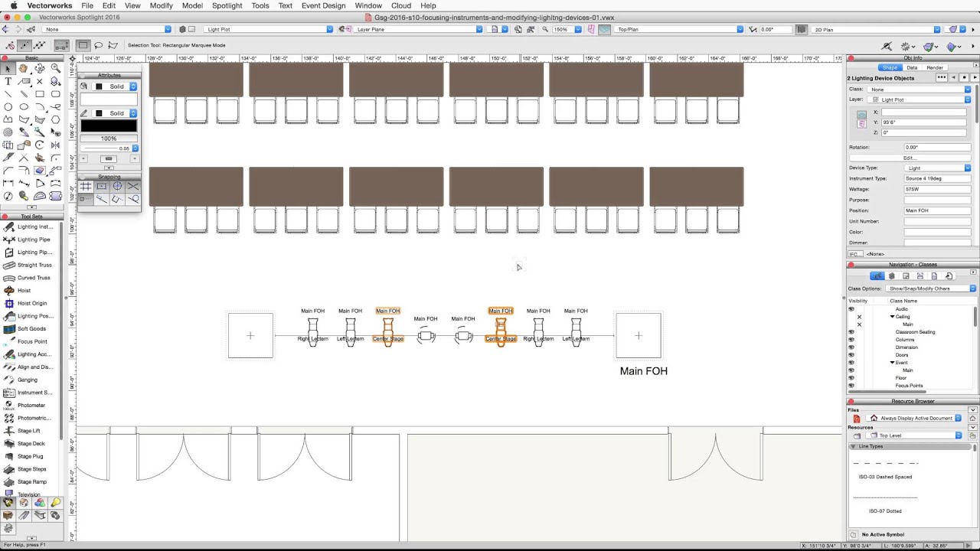The height and width of the screenshot is (551, 980).
Task: Toggle visibility of Dimension class
Action: [851, 347]
